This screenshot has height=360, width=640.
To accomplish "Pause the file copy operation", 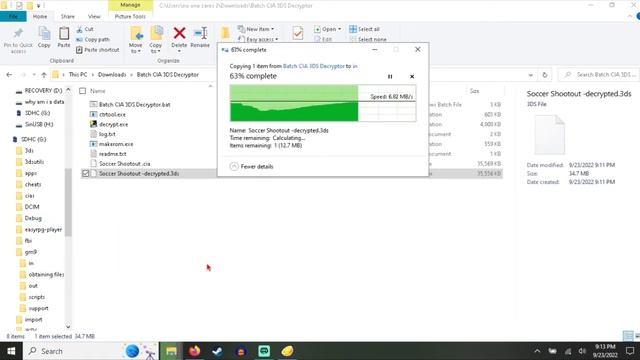I will click(390, 76).
